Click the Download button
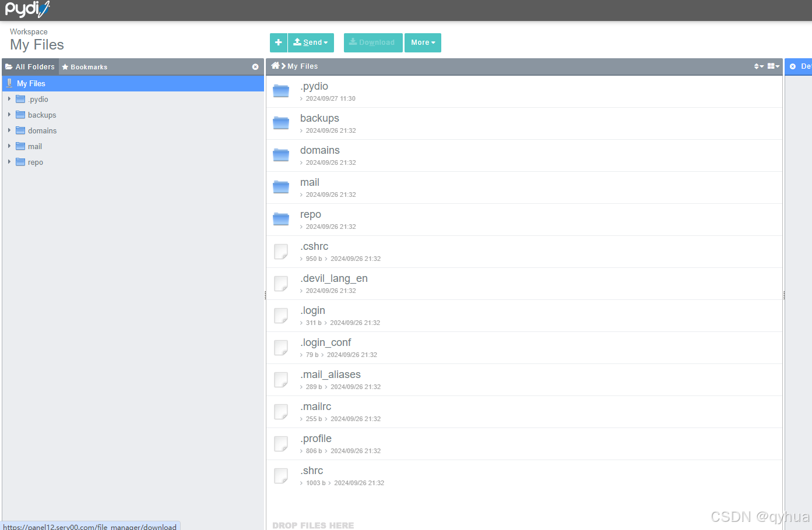Image resolution: width=812 pixels, height=530 pixels. 372,43
